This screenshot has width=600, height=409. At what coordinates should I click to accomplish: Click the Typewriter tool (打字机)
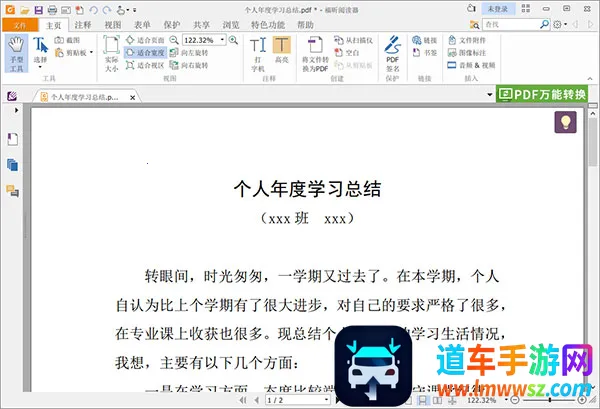(x=257, y=53)
